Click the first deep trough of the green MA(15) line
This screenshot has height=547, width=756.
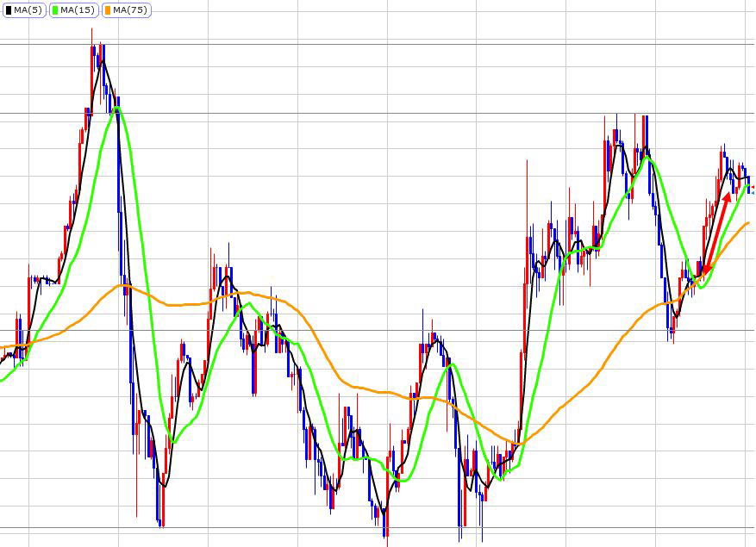pyautogui.click(x=174, y=441)
